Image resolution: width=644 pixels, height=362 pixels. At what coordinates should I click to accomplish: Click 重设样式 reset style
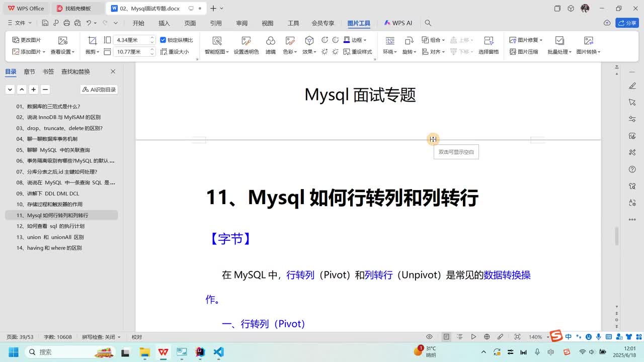[x=358, y=52]
